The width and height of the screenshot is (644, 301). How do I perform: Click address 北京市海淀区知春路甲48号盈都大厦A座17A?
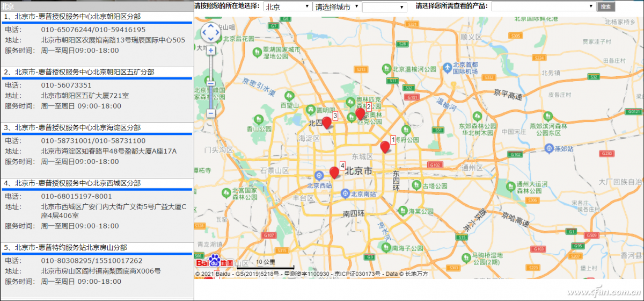tap(109, 151)
